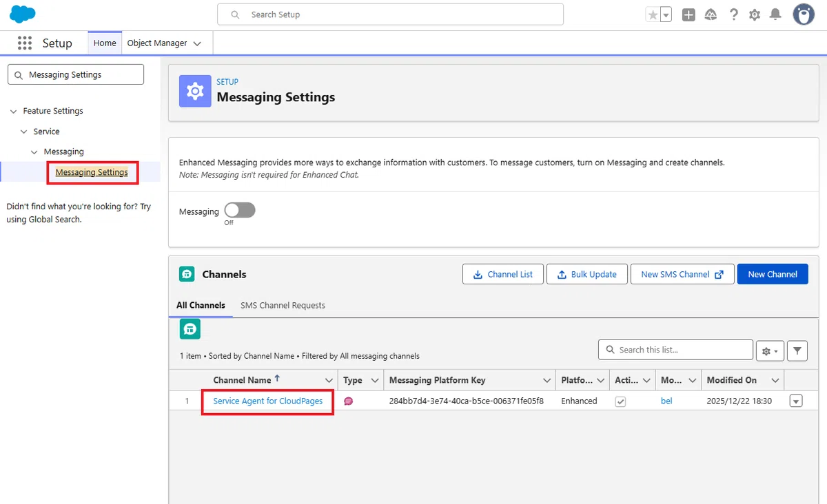827x504 pixels.
Task: Open list view controls gear
Action: click(x=770, y=350)
